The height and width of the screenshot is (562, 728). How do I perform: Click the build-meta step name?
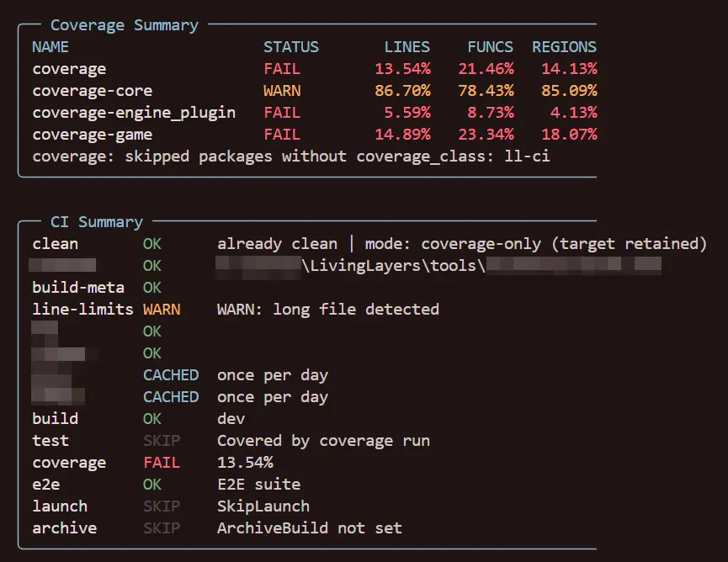[x=78, y=288]
